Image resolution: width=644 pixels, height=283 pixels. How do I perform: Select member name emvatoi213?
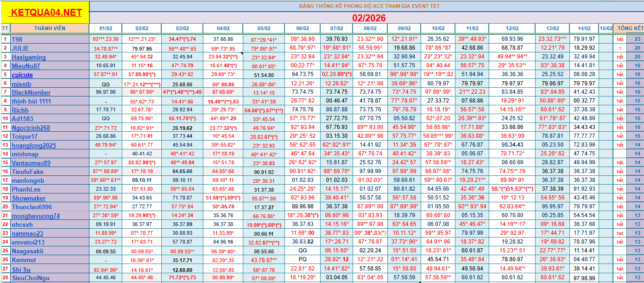coord(28,242)
